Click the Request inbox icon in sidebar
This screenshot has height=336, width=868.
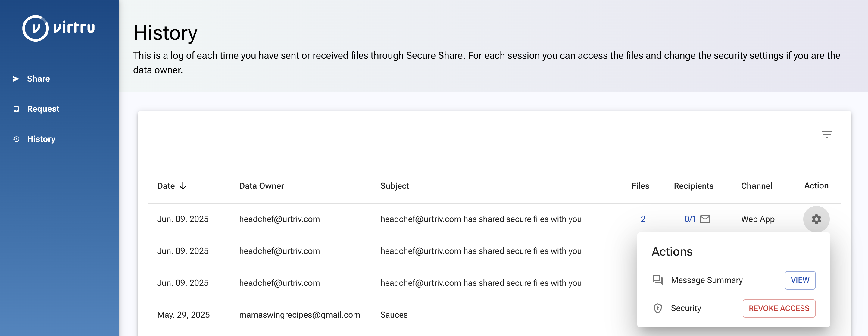pyautogui.click(x=16, y=109)
